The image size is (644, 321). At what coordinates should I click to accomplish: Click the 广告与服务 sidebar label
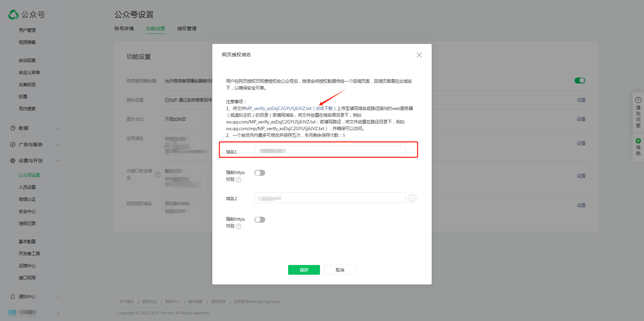[x=31, y=145]
